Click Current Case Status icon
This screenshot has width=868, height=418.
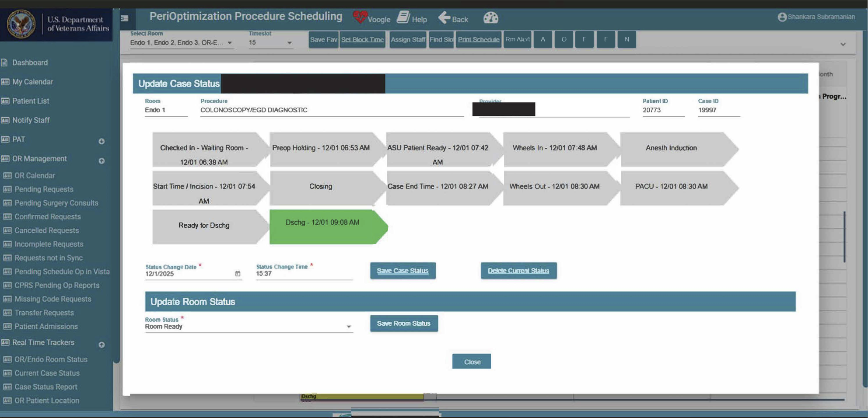7,373
